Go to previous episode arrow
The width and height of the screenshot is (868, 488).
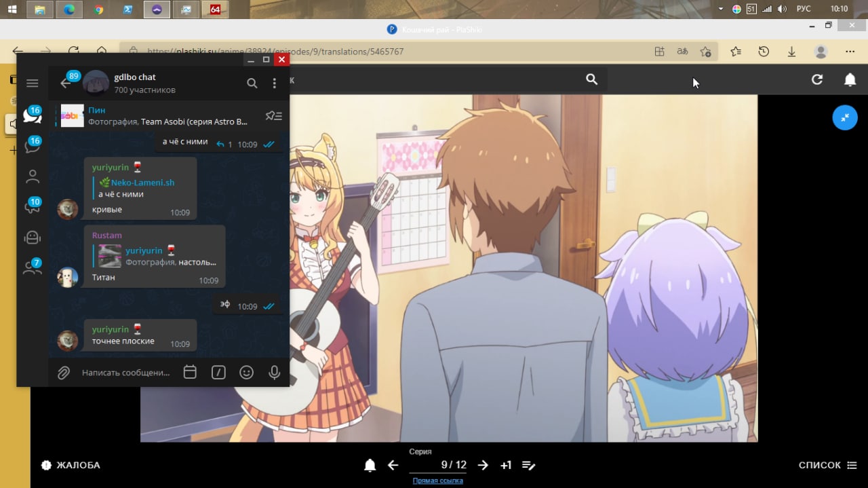(393, 465)
